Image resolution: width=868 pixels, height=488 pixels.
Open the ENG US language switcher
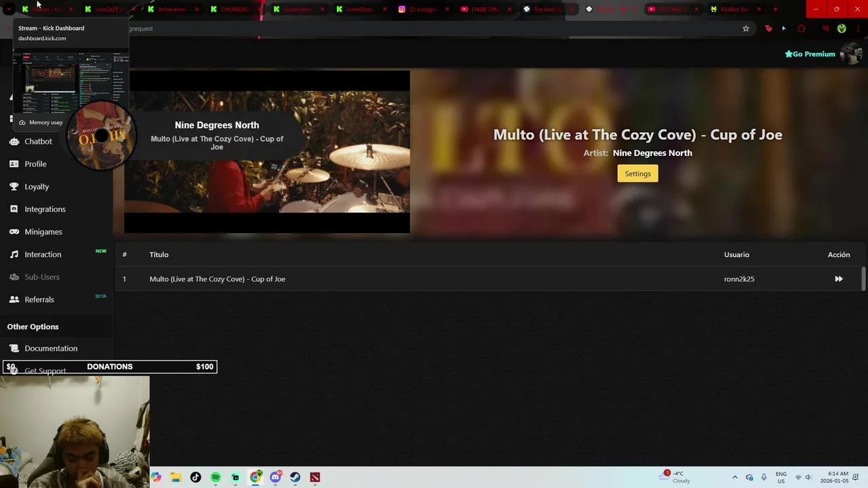click(781, 477)
